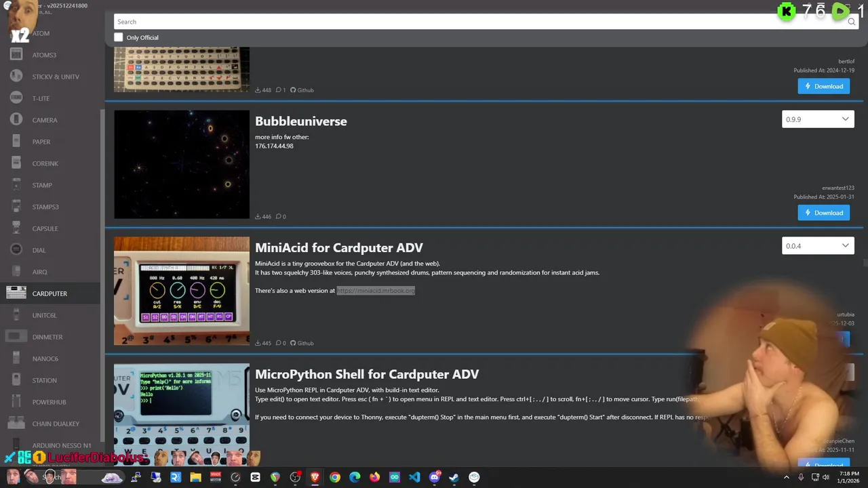Open Visual Studio Code from taskbar

414,477
